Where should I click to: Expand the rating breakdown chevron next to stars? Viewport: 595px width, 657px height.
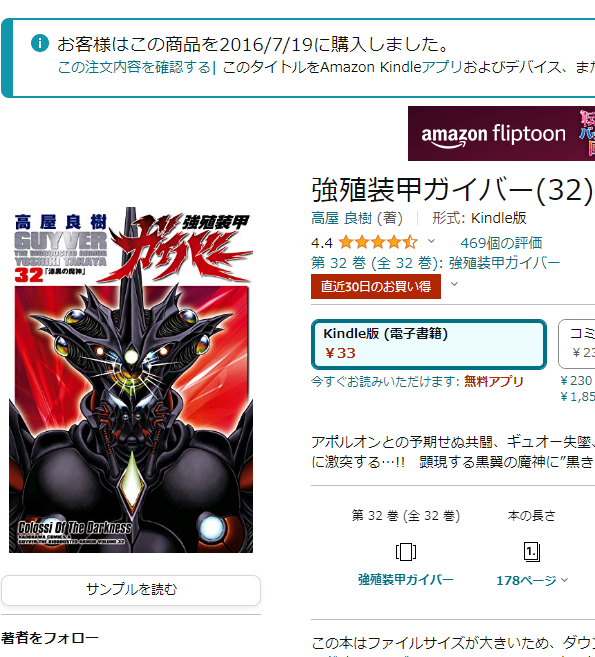431,241
